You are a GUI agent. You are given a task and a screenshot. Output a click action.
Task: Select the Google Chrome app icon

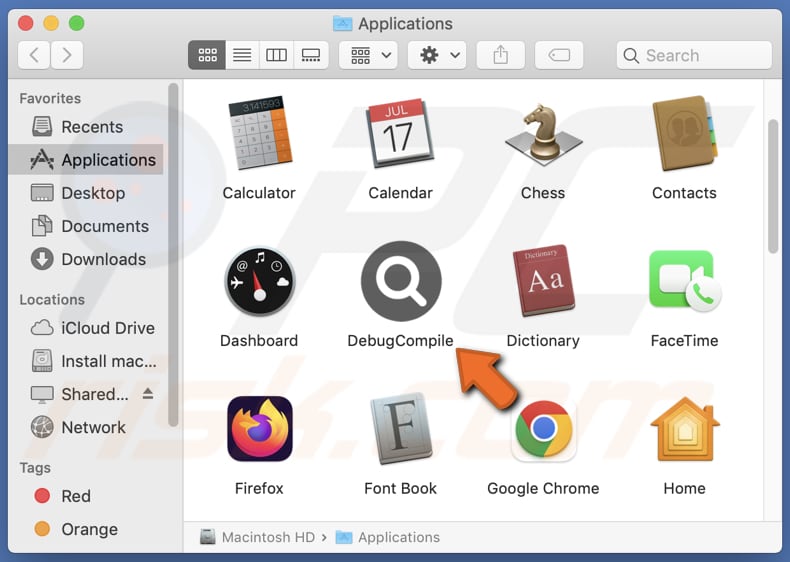544,429
